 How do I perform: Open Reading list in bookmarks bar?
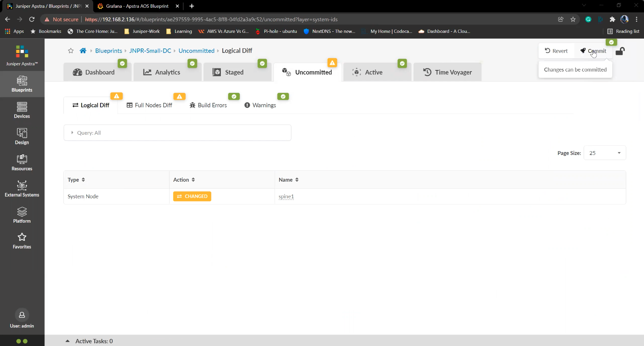click(x=623, y=31)
